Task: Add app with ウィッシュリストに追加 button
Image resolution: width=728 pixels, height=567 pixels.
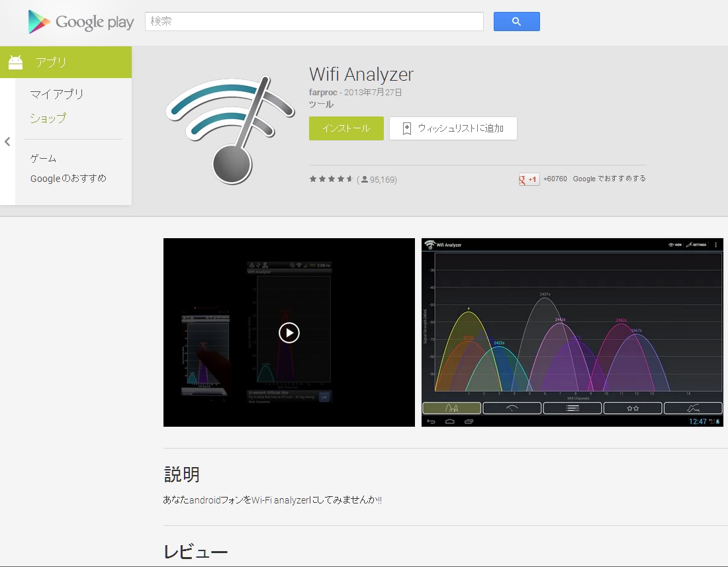Action: point(453,128)
